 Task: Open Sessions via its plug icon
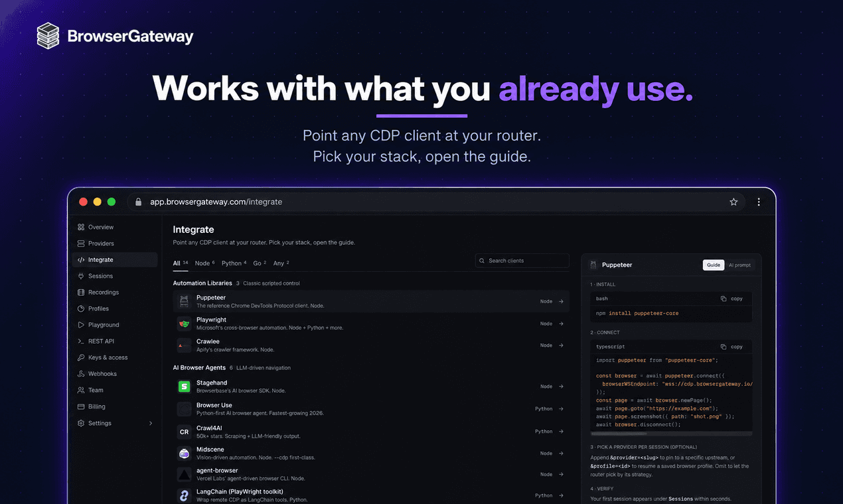pos(81,276)
